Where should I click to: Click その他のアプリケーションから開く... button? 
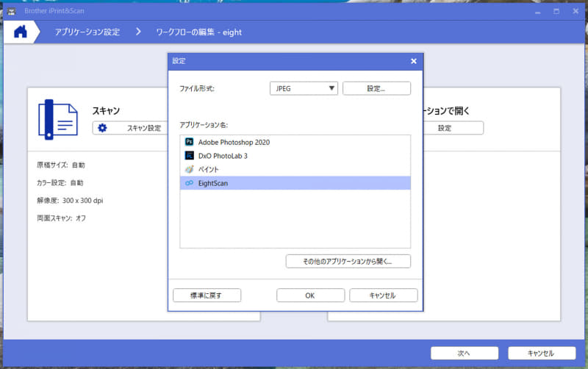point(348,262)
